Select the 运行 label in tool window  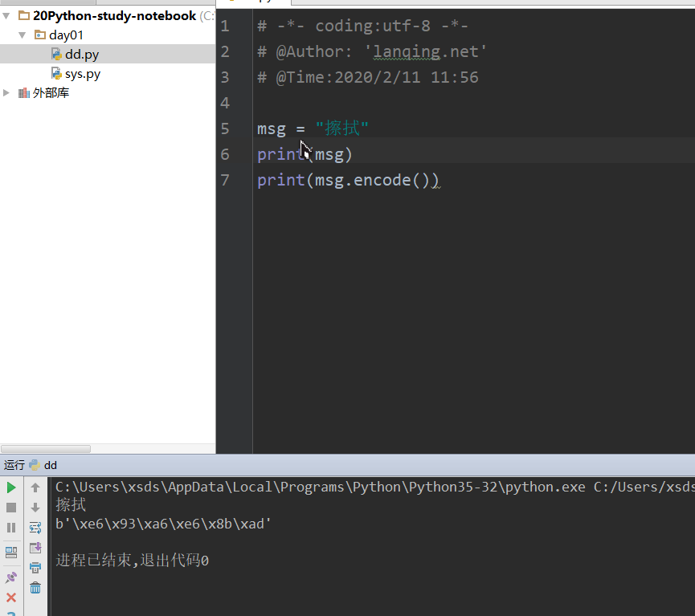(14, 464)
